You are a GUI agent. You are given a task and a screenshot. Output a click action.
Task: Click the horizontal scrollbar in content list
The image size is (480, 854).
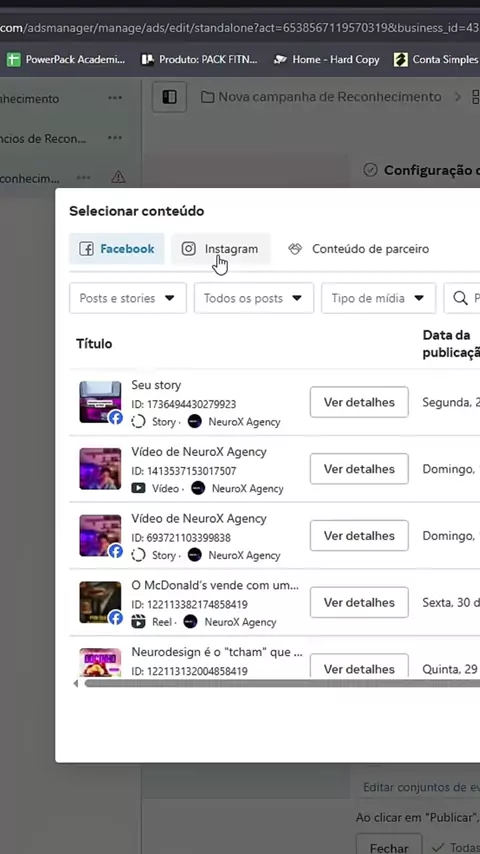point(282,683)
